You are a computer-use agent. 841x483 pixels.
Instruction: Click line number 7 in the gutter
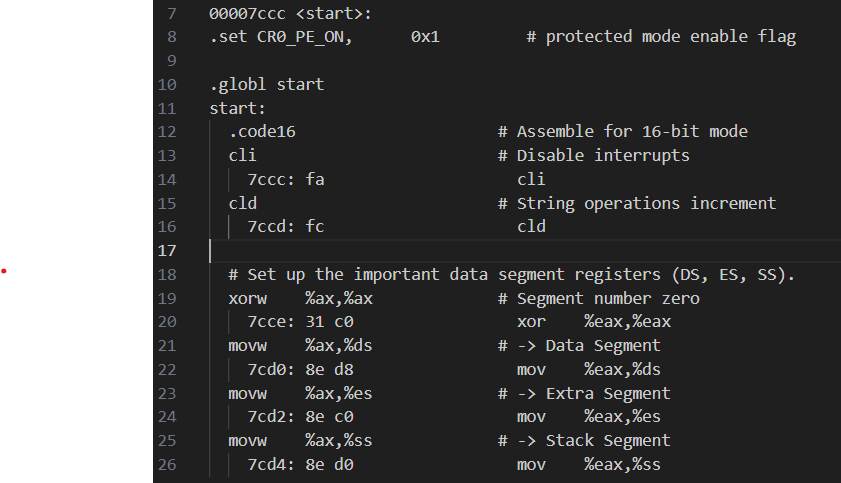[x=171, y=14]
